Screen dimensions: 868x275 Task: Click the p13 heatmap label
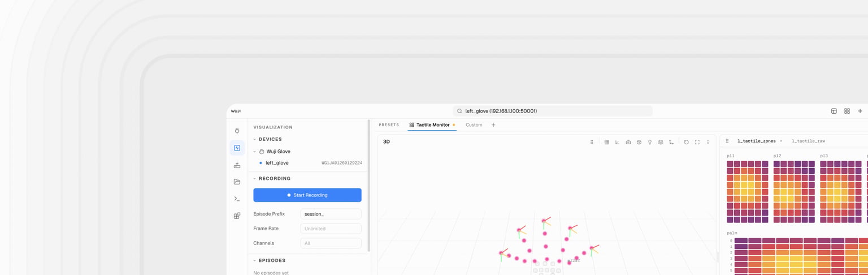click(x=824, y=156)
